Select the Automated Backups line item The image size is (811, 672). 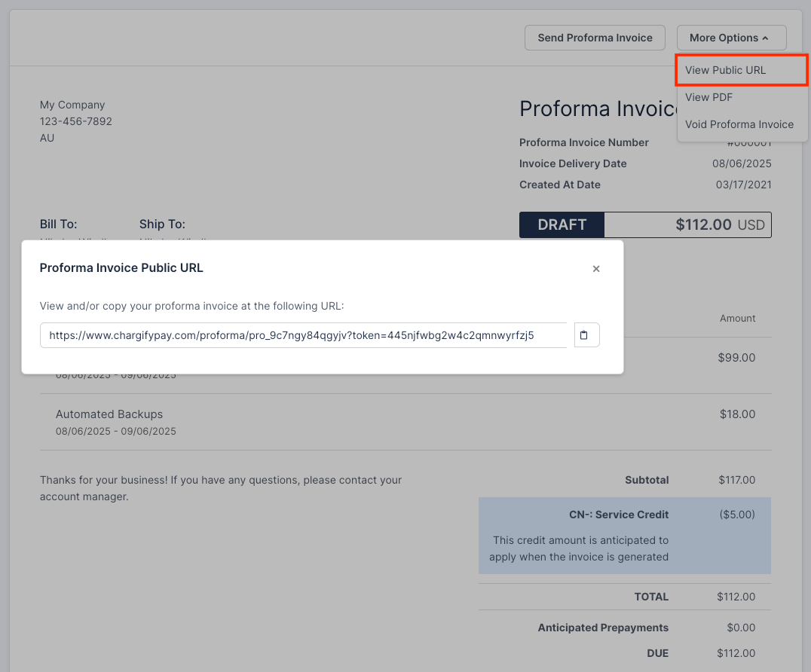[109, 414]
